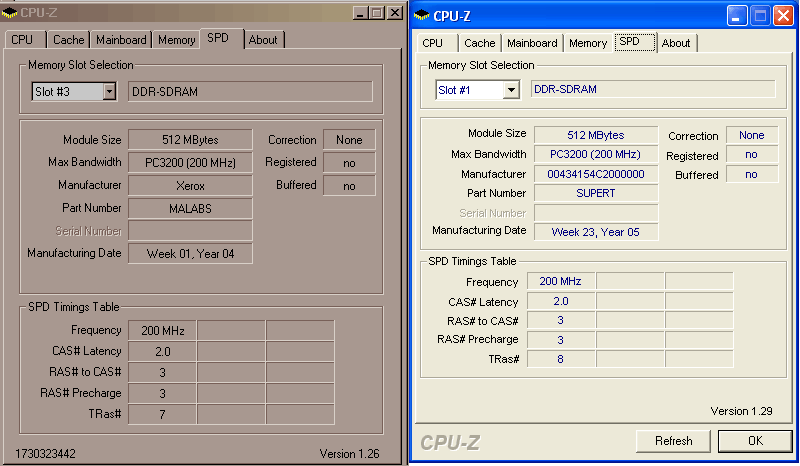Switch to the Mainboard tab in the left window

tap(122, 40)
